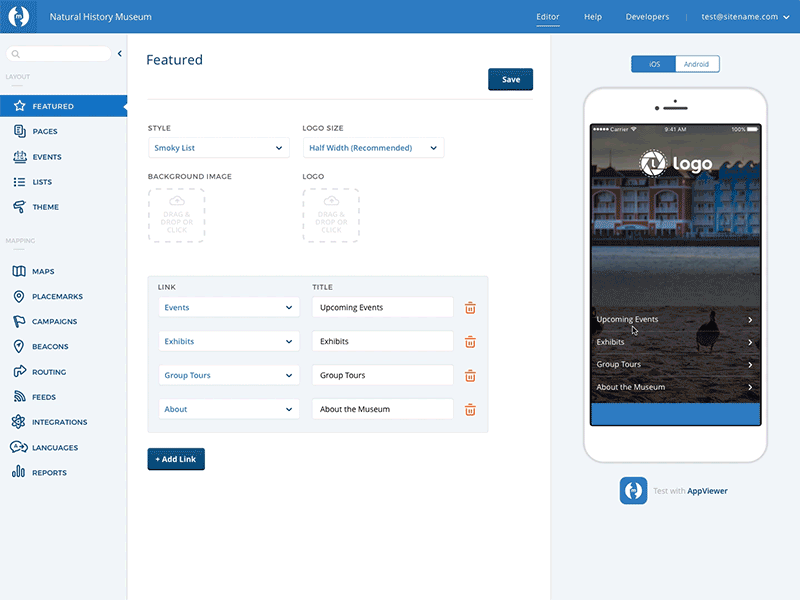The width and height of the screenshot is (800, 600).
Task: Click the Integrations atom icon
Action: [x=18, y=421]
